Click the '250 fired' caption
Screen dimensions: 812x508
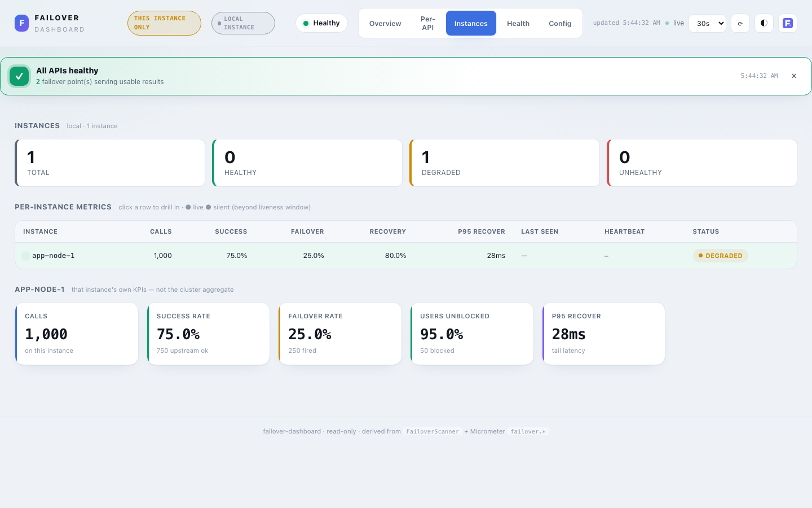point(302,351)
